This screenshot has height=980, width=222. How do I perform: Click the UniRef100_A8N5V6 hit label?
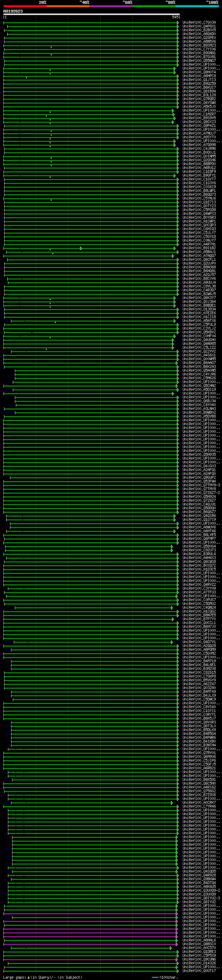[x=199, y=41]
